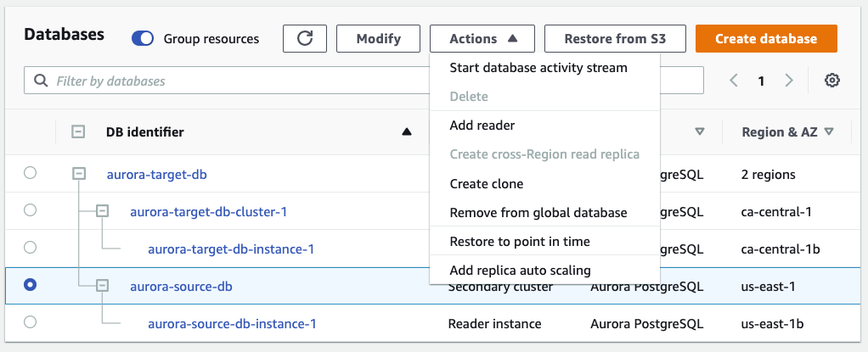Open table preferences gear icon
Viewport: 868px width, 352px height.
pyautogui.click(x=832, y=81)
